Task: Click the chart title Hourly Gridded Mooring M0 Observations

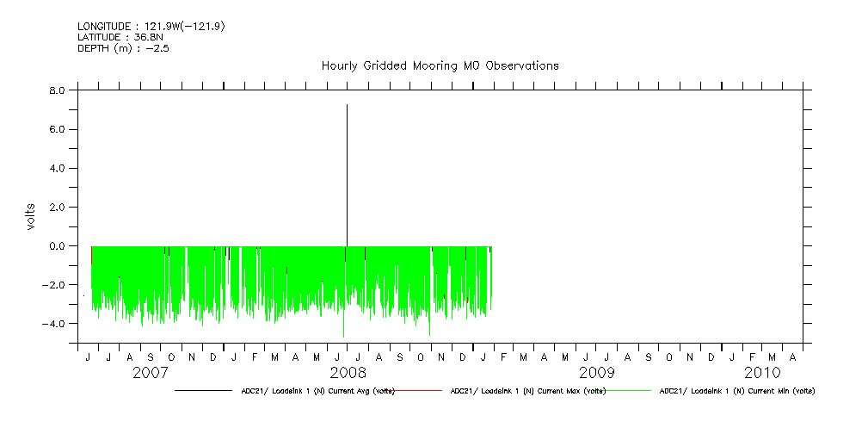Action: point(440,65)
